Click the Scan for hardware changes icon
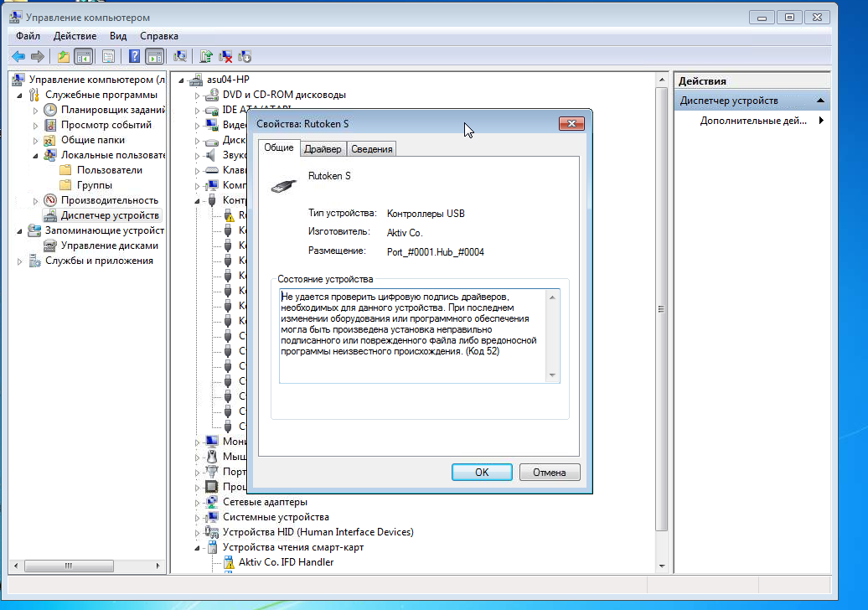 [179, 56]
